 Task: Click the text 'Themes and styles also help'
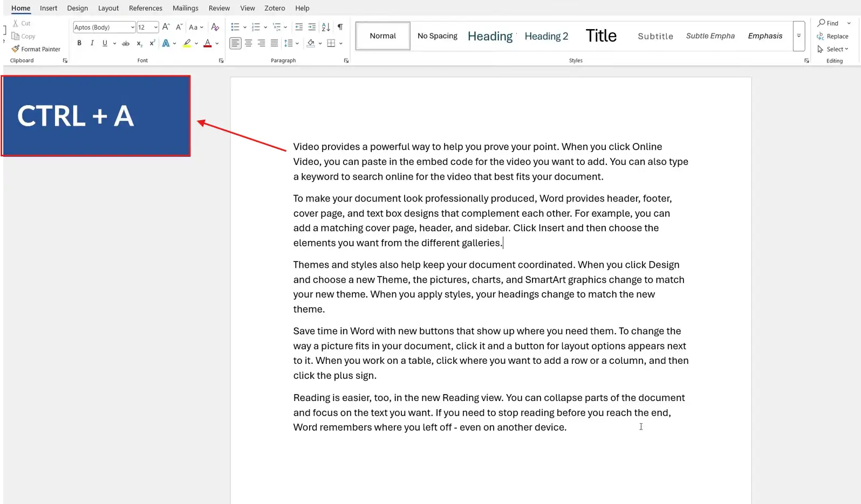pyautogui.click(x=357, y=265)
